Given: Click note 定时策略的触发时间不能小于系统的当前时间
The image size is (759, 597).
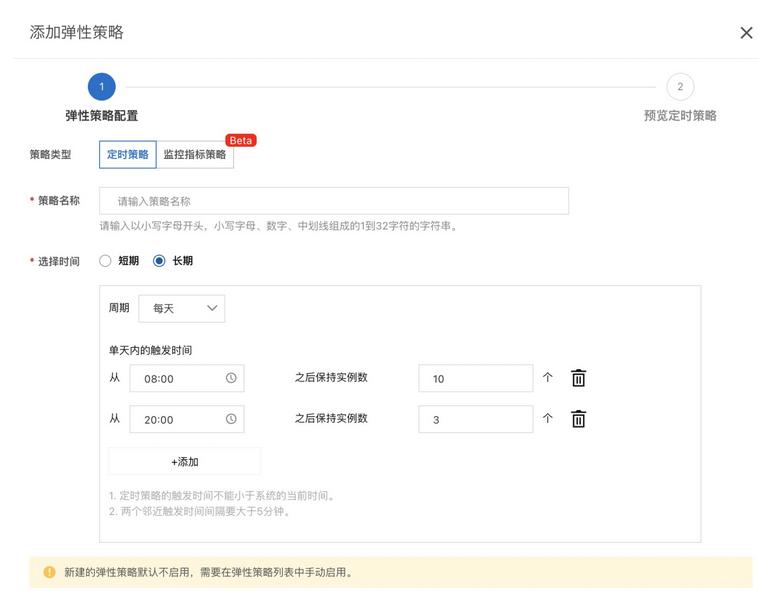Looking at the screenshot, I should click(x=222, y=496).
